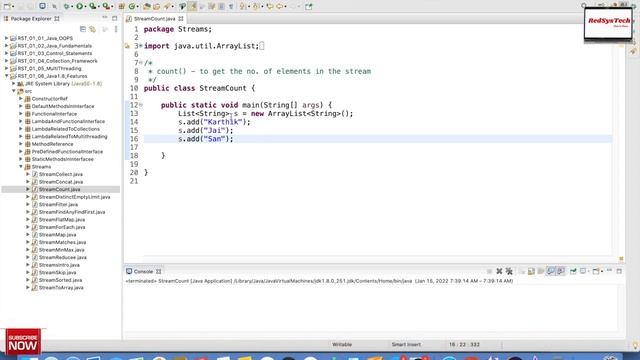Click the Coverage launch toolbar icon
This screenshot has height=360, width=640.
93,6
